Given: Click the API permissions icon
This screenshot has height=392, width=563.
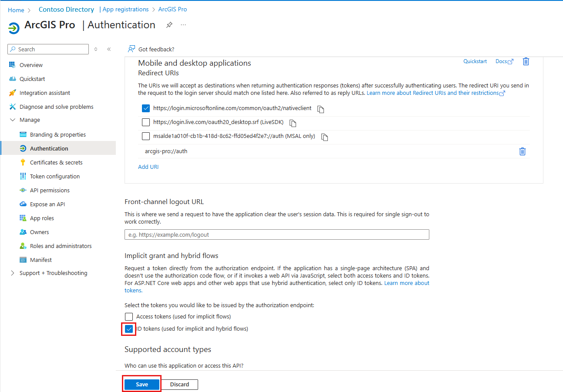Looking at the screenshot, I should 23,190.
